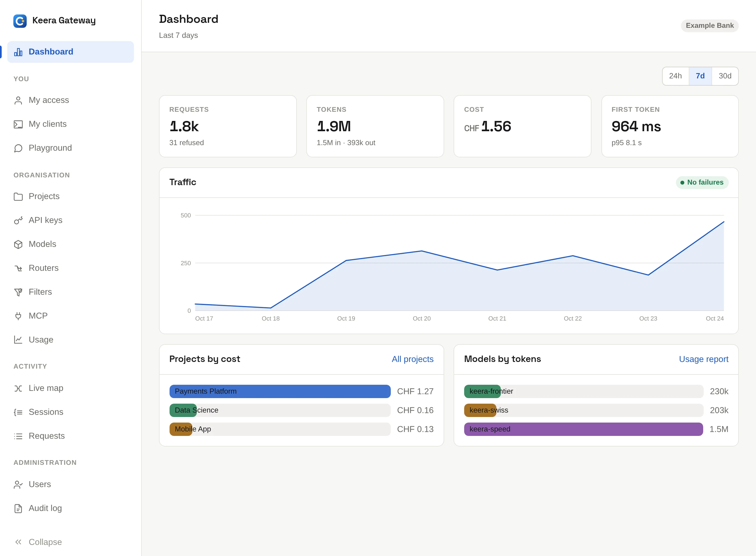The width and height of the screenshot is (756, 556).
Task: Click the Sessions braces icon
Action: (18, 412)
